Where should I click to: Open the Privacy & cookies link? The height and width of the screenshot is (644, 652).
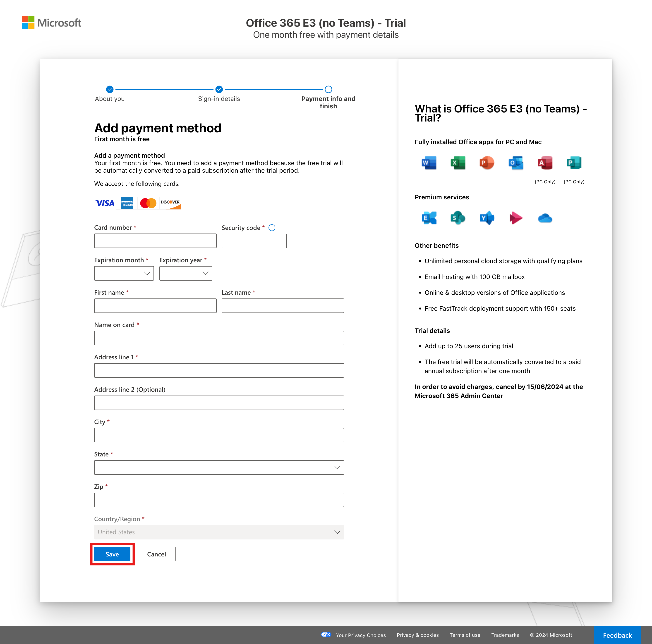click(x=418, y=635)
